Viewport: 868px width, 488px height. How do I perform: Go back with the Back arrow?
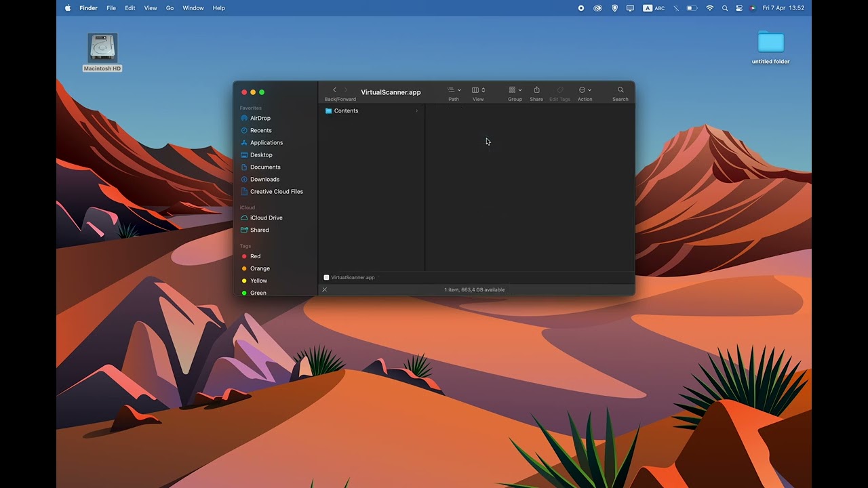[x=334, y=90]
